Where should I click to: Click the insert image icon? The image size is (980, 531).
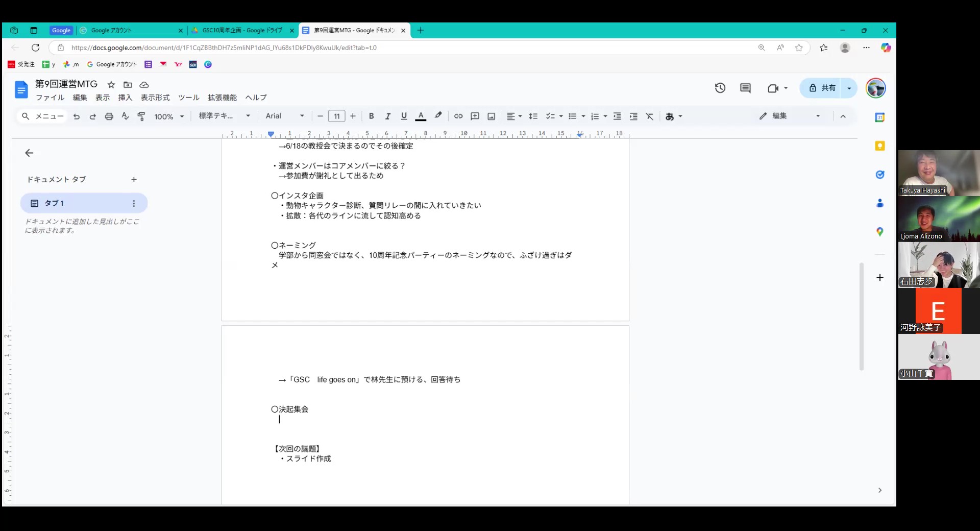point(491,116)
